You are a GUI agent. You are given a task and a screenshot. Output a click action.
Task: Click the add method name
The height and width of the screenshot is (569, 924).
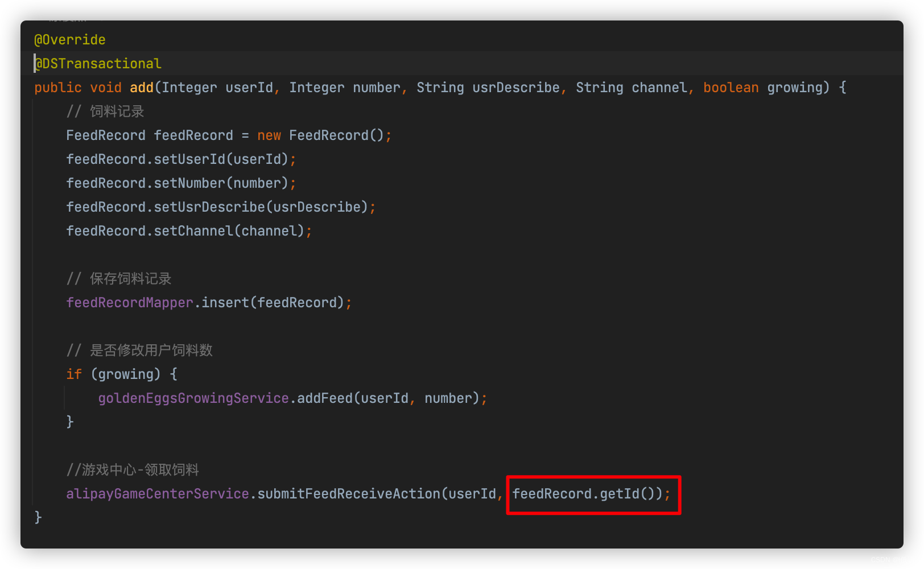tap(142, 88)
